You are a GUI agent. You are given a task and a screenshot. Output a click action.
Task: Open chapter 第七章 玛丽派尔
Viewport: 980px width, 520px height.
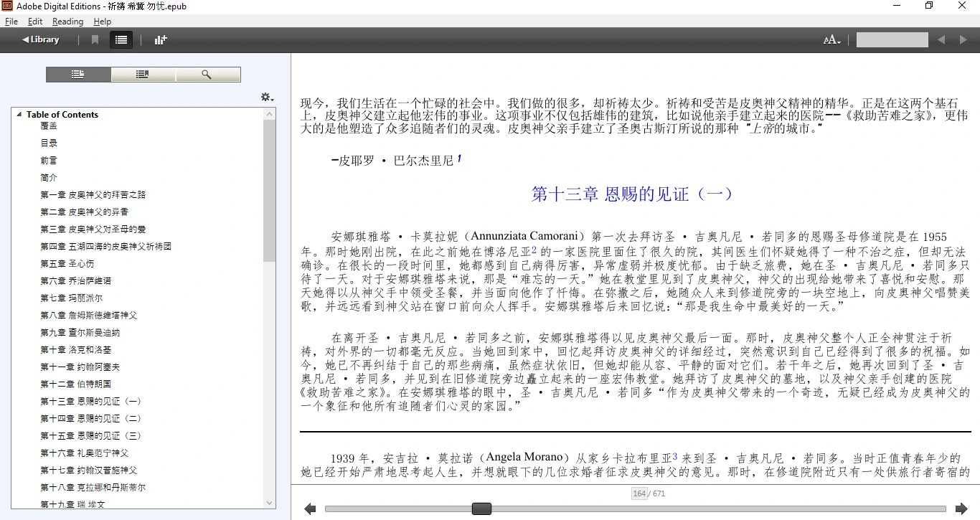pyautogui.click(x=71, y=298)
